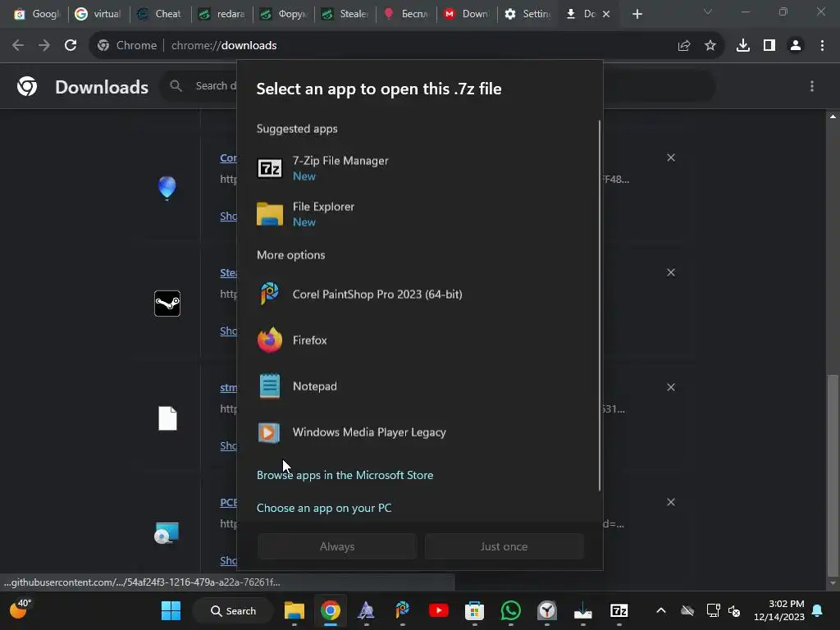Open Microsoft Store from taskbar
Screen dimensions: 840x630
pos(474,610)
